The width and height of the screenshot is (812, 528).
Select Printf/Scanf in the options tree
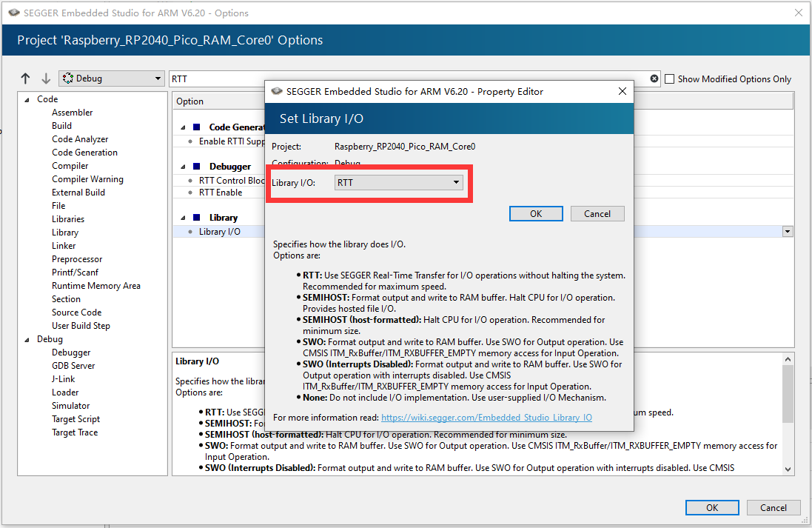point(75,273)
